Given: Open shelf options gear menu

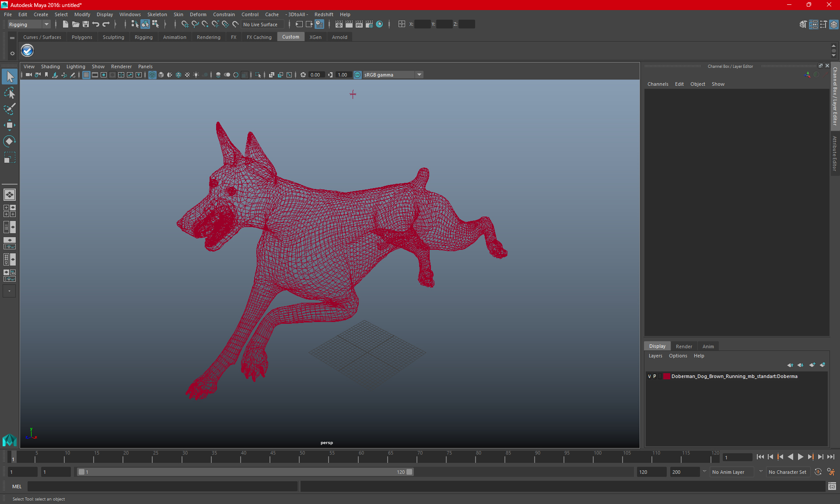Looking at the screenshot, I should click(12, 53).
